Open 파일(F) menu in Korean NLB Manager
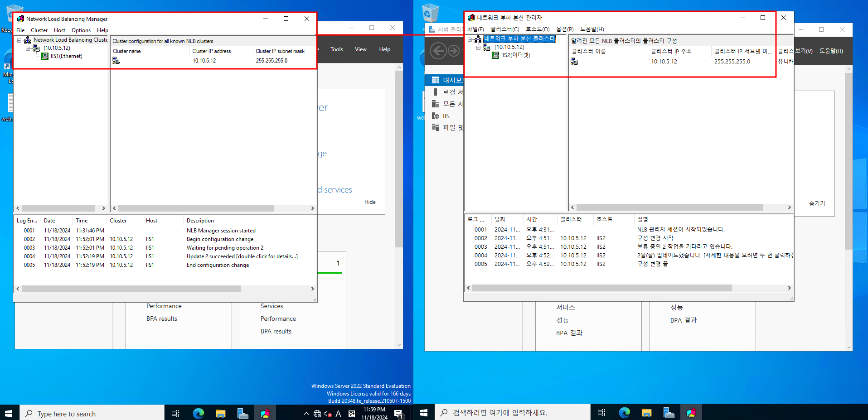The image size is (868, 420). 475,29
